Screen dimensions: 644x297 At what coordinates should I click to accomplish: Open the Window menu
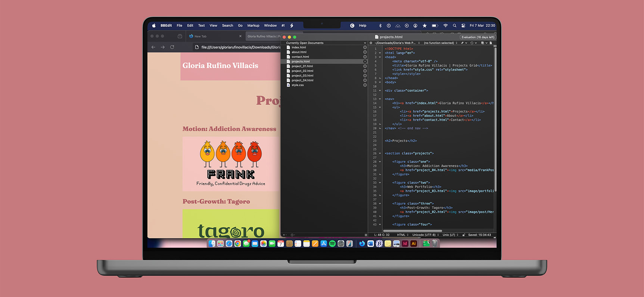coord(270,25)
